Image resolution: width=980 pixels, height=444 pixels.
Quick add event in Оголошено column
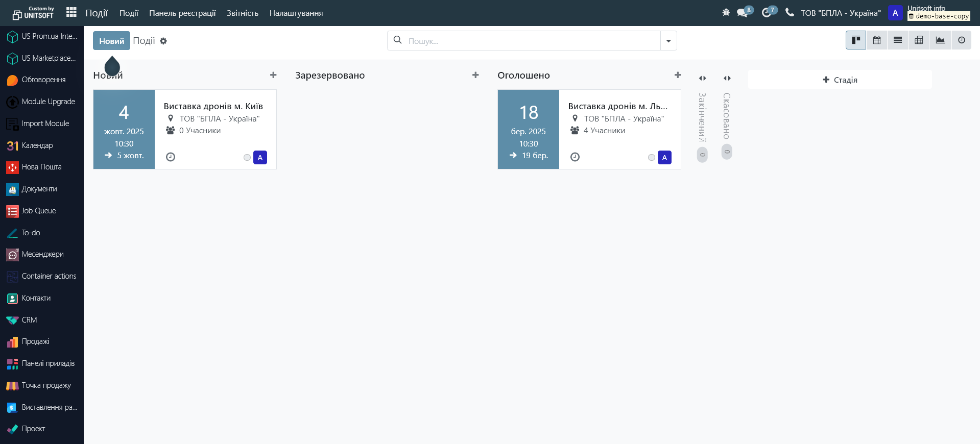tap(678, 75)
